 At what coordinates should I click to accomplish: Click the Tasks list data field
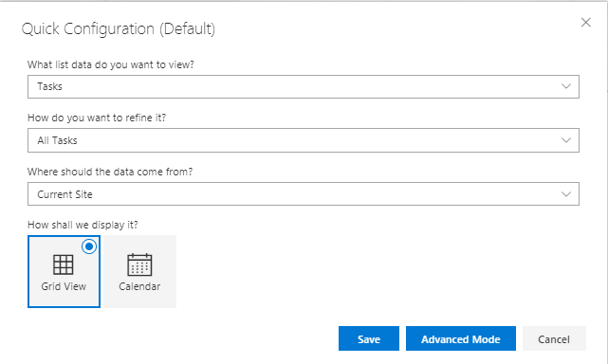pos(304,87)
